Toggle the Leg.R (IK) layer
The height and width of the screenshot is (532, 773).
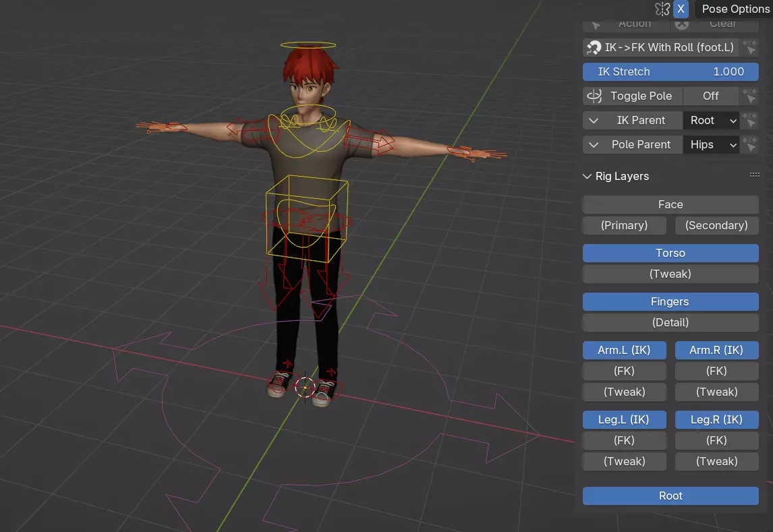click(716, 419)
